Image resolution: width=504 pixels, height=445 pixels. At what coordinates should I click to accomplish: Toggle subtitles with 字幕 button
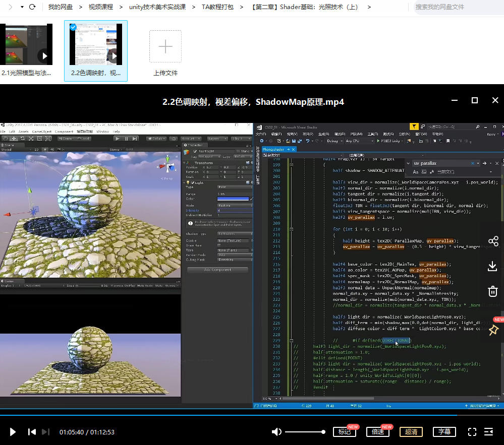point(444,432)
